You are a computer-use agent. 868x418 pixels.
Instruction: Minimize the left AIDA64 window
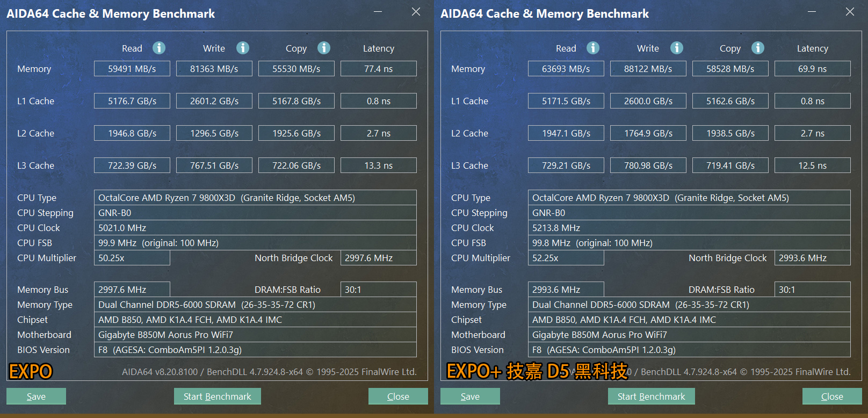[x=378, y=12]
